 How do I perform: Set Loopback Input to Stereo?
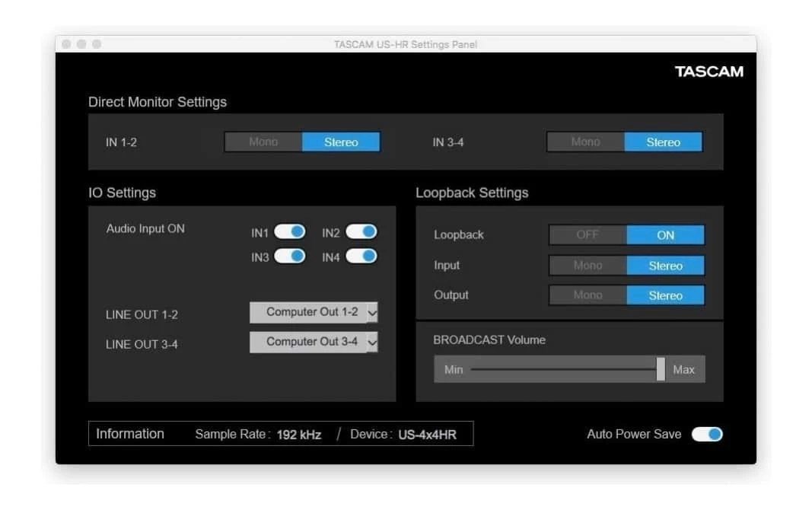pyautogui.click(x=665, y=266)
